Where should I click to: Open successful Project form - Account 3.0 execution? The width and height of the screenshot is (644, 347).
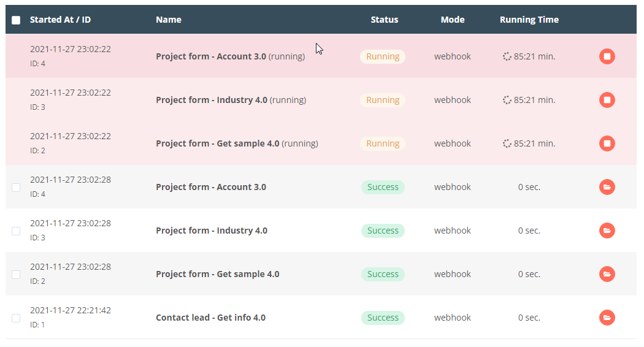coord(607,187)
